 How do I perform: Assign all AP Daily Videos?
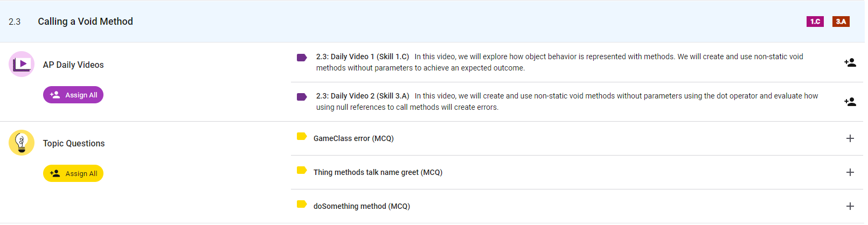point(73,95)
